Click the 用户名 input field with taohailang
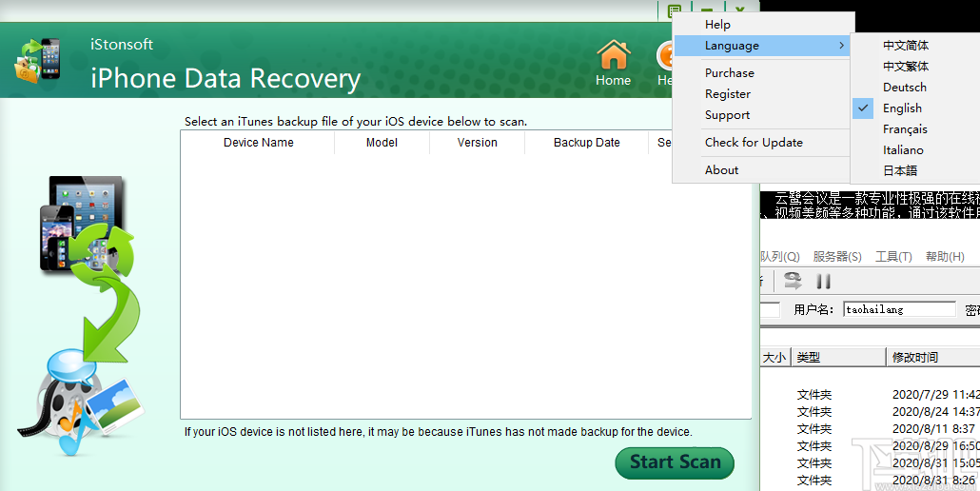Screen dimensions: 980x491 (x=899, y=309)
